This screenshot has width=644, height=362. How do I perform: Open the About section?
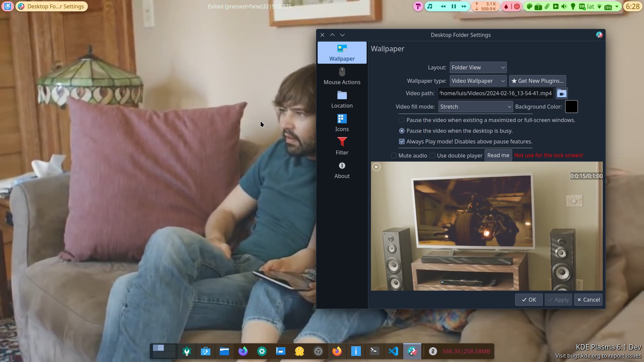(342, 170)
